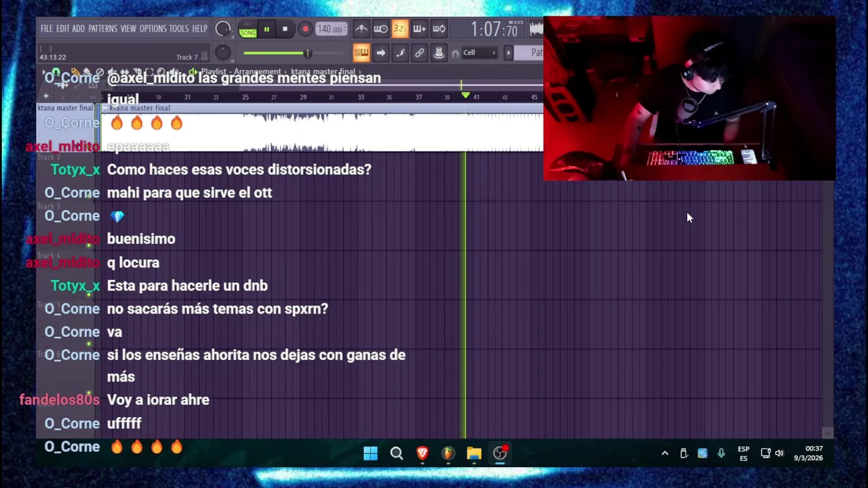Click the USB safely remove tray icon
This screenshot has height=488, width=868.
click(684, 453)
